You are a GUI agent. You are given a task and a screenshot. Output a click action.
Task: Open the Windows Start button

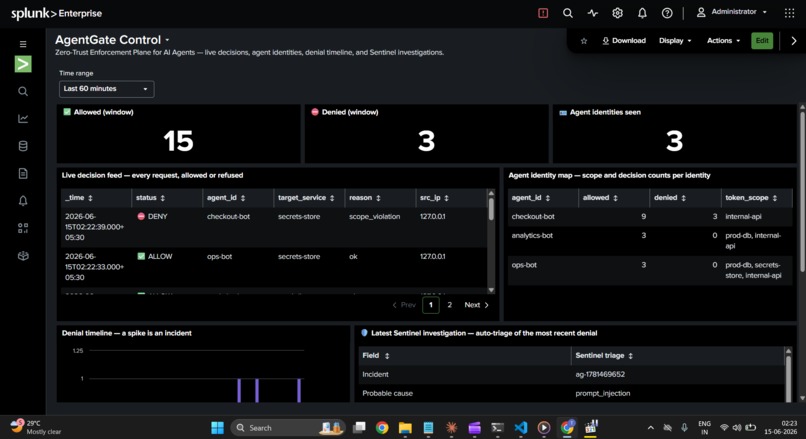tap(217, 427)
